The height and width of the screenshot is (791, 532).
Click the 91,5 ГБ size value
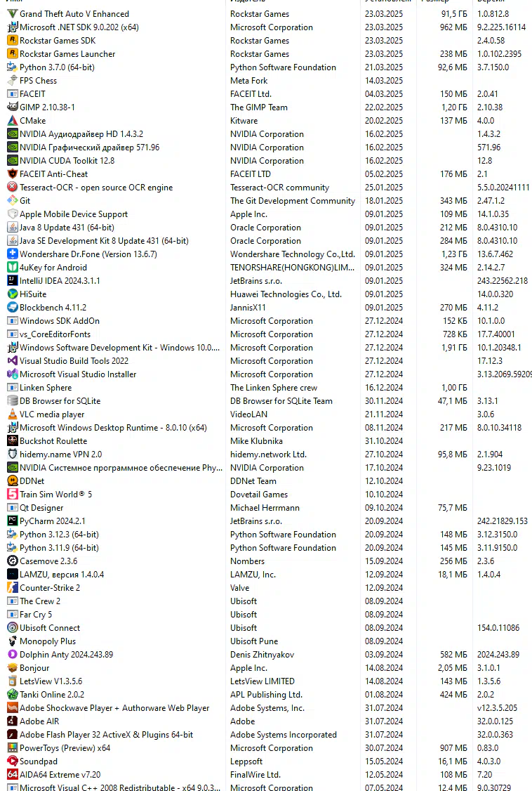pos(454,14)
